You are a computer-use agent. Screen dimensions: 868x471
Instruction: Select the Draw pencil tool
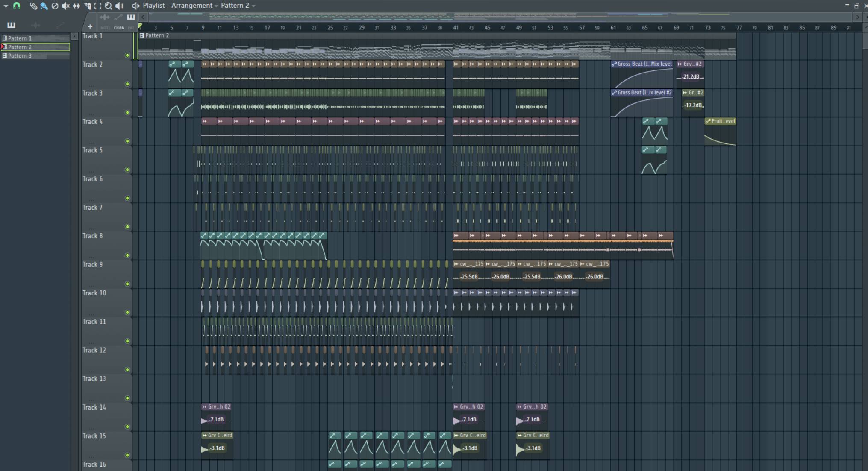pyautogui.click(x=33, y=6)
